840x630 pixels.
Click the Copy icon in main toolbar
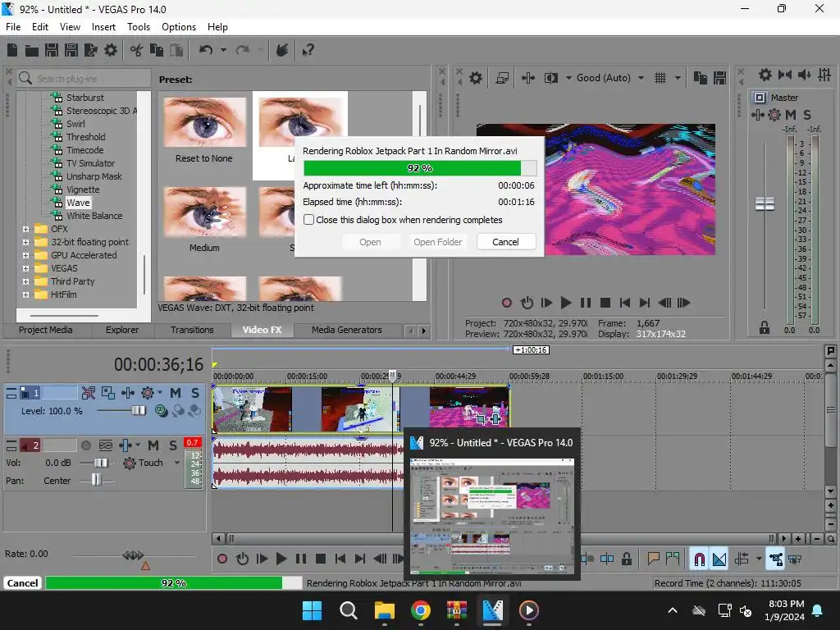coord(157,50)
